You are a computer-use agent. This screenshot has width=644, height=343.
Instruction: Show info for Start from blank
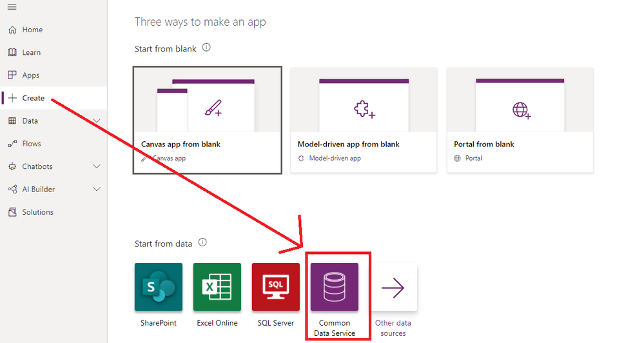(x=206, y=48)
